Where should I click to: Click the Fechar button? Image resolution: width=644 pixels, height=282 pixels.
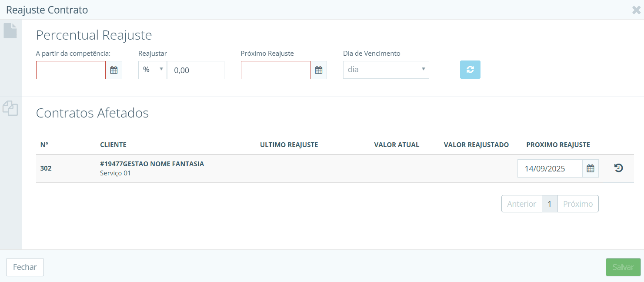point(25,267)
